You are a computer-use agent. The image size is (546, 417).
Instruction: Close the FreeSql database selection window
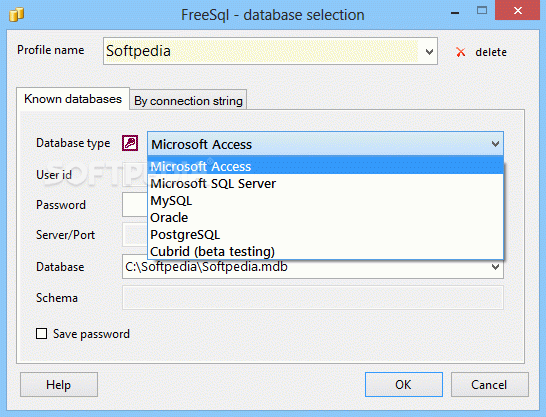tap(518, 11)
